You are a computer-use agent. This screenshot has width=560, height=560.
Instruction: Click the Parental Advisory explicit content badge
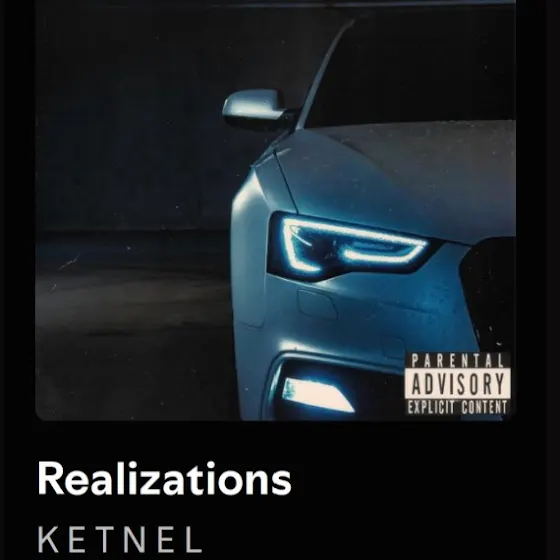click(x=458, y=384)
